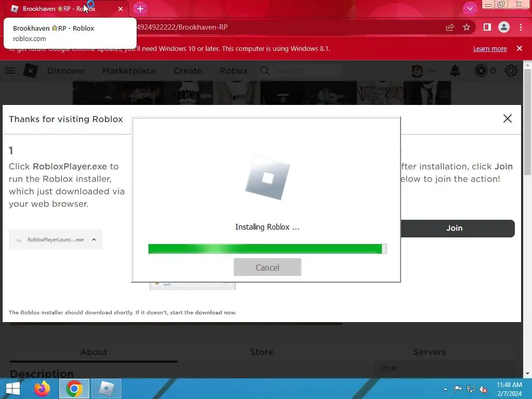This screenshot has width=532, height=399.
Task: Open Chrome tab search dropdown arrow
Action: pos(470,9)
